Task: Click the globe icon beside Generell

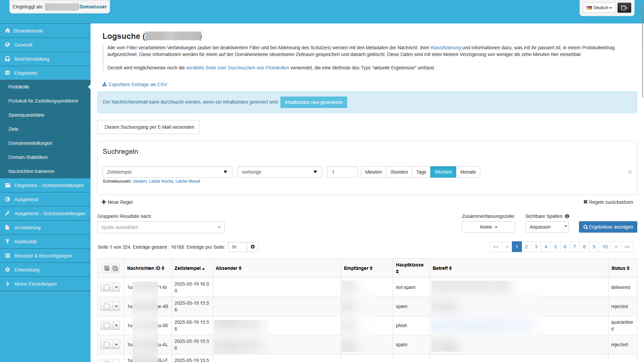Action: pyautogui.click(x=7, y=45)
